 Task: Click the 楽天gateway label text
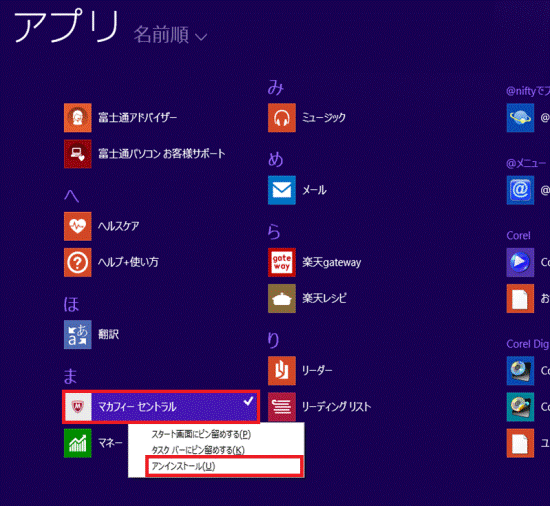click(x=331, y=262)
